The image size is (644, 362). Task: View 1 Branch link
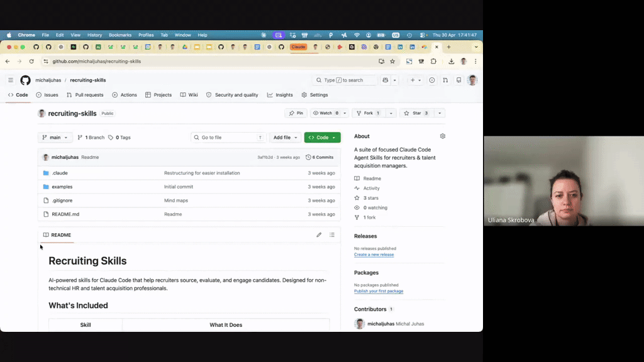pyautogui.click(x=91, y=138)
